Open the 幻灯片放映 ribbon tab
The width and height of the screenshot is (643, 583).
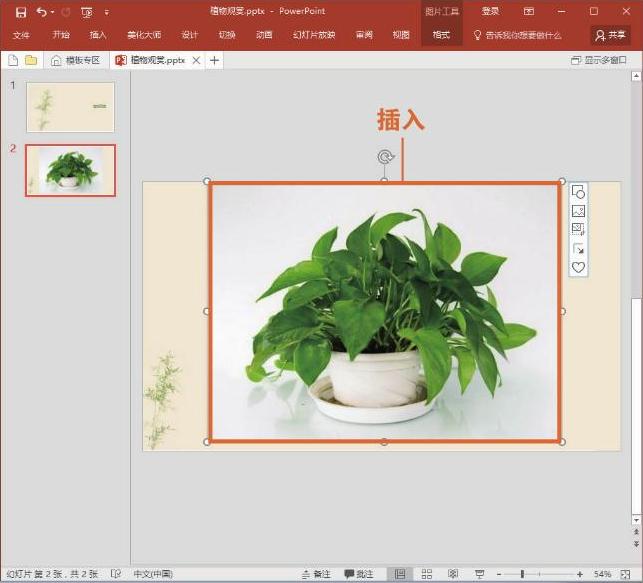coord(314,35)
